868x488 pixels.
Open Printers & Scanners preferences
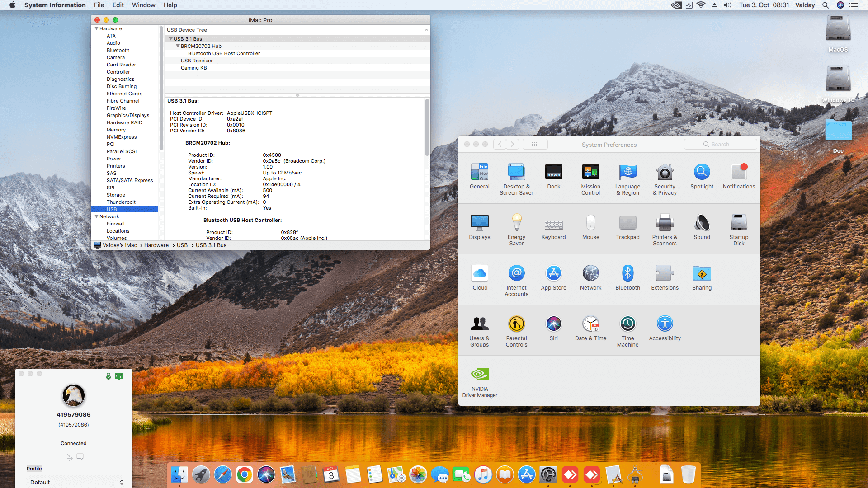click(x=665, y=230)
